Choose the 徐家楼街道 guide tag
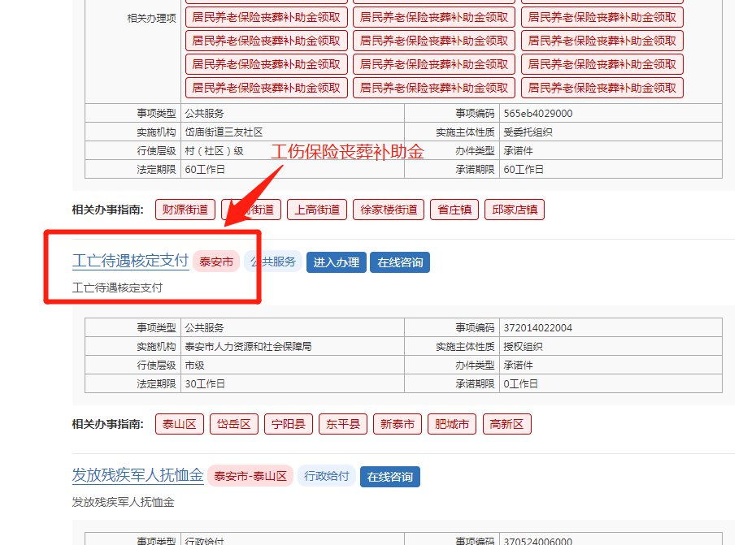Viewport: 756px width, 545px height. pyautogui.click(x=389, y=210)
